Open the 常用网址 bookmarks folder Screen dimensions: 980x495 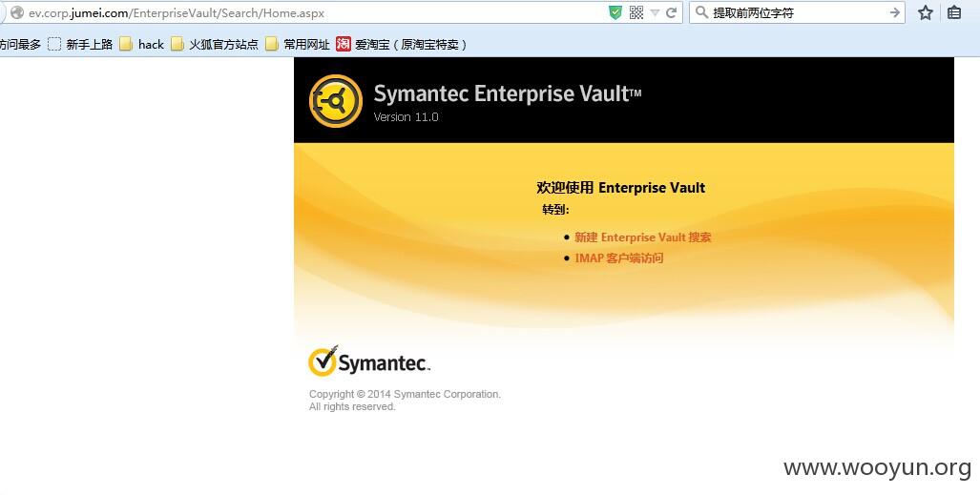click(298, 45)
